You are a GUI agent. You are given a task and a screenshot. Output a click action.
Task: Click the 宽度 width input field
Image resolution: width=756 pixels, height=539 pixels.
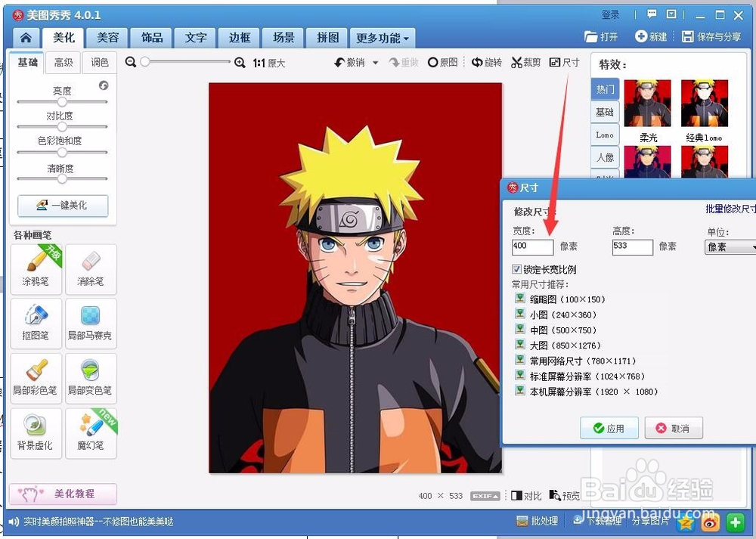click(532, 247)
